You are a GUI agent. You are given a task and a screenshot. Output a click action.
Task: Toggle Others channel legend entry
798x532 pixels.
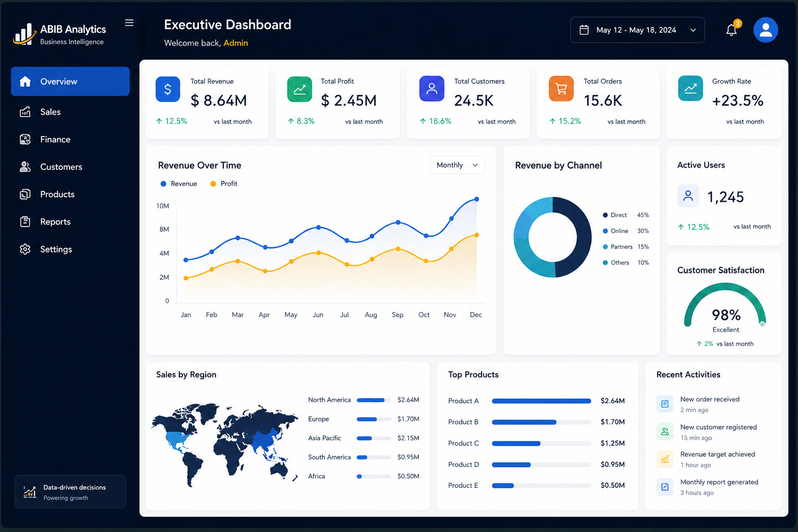point(626,263)
